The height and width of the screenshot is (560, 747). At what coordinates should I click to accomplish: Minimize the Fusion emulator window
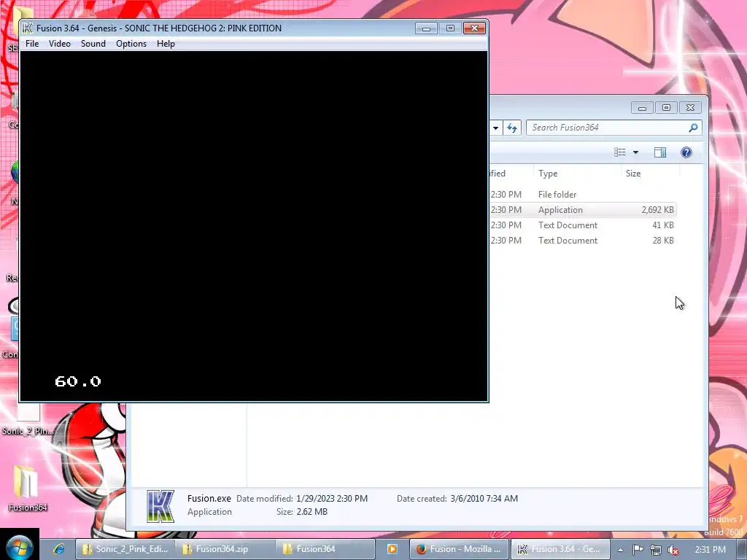(x=426, y=28)
